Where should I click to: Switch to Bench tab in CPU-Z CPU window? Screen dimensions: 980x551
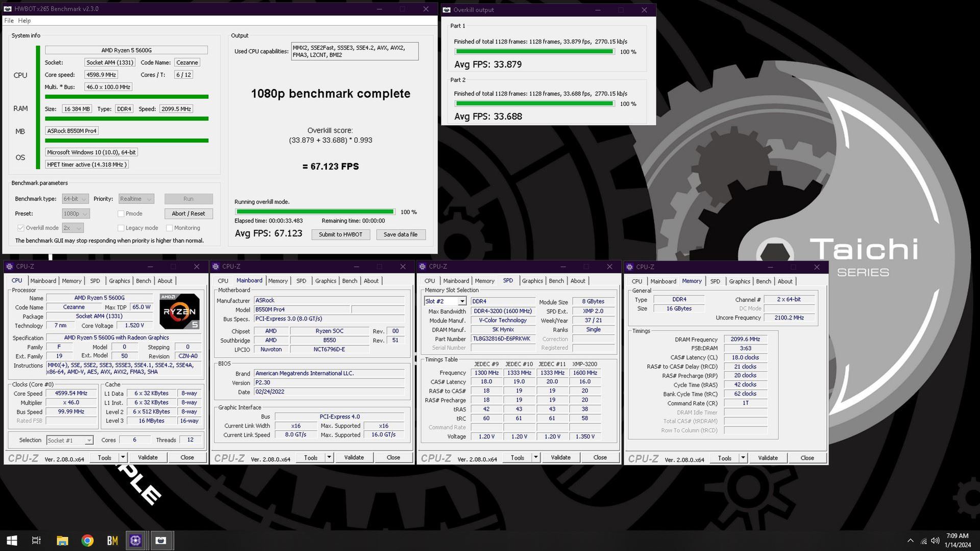[x=143, y=281]
